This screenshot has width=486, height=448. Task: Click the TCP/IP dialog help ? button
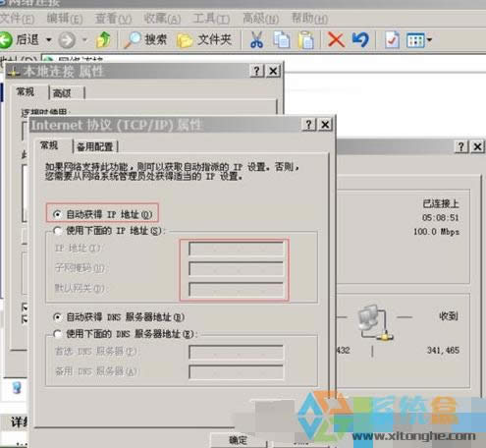tap(308, 125)
